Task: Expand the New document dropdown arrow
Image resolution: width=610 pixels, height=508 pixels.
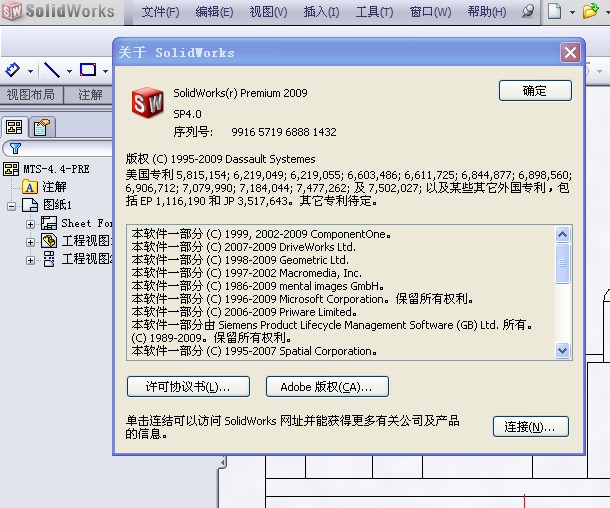Action: coord(572,12)
